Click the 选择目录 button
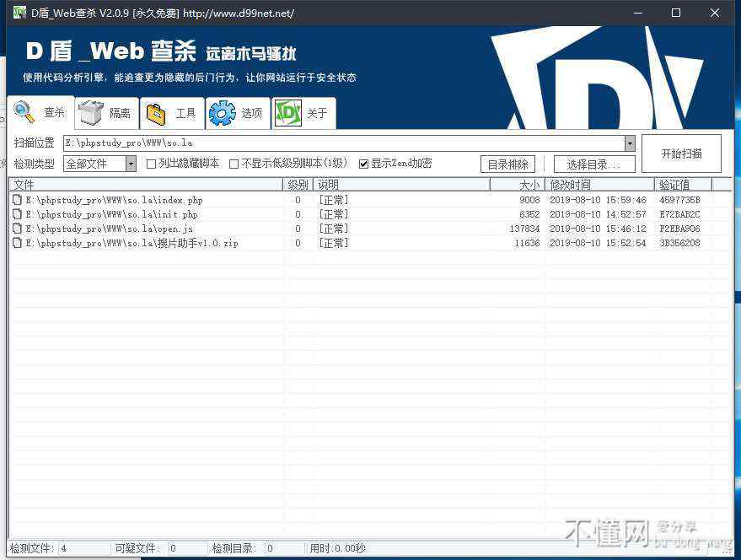The width and height of the screenshot is (741, 560). (594, 164)
